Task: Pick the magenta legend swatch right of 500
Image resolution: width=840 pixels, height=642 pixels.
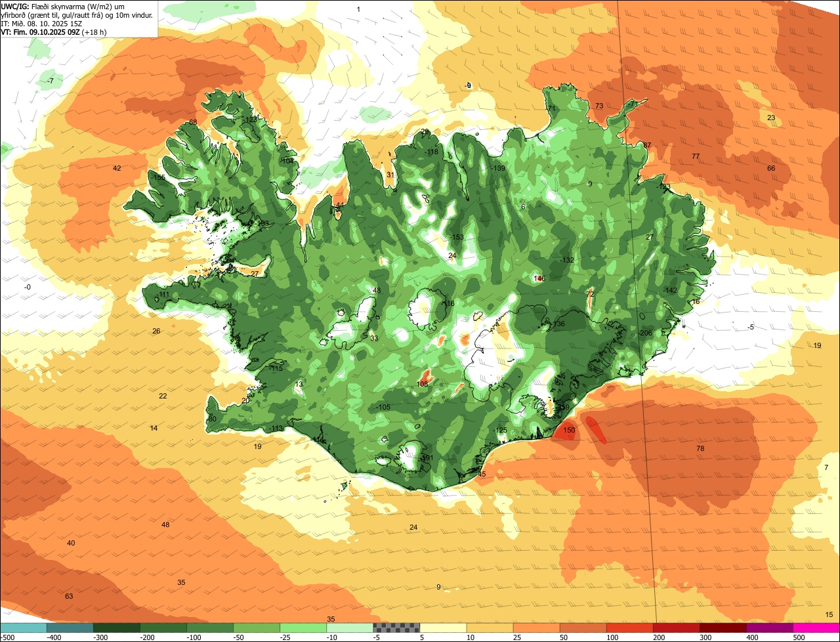Action: (x=816, y=628)
